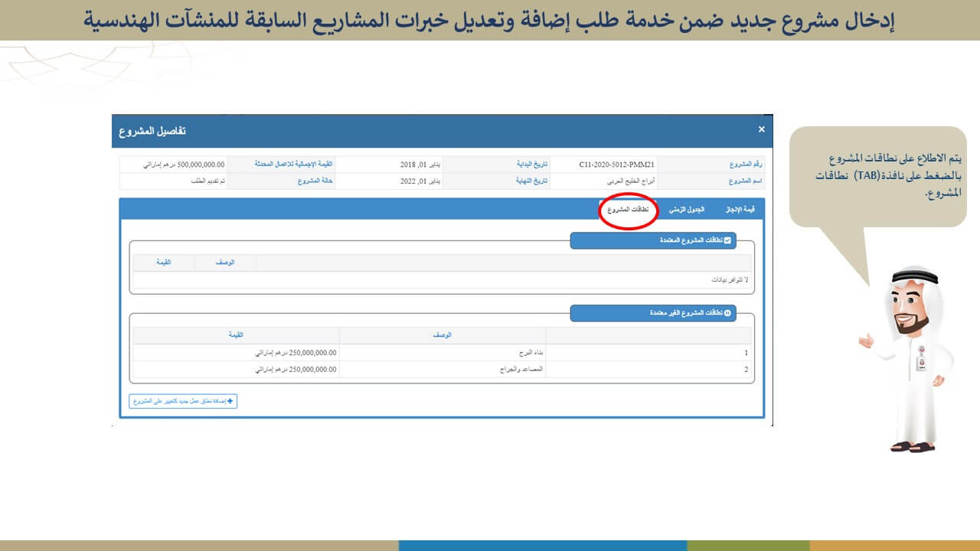Click the end date يناير 01, 2022
This screenshot has width=980, height=551.
420,181
